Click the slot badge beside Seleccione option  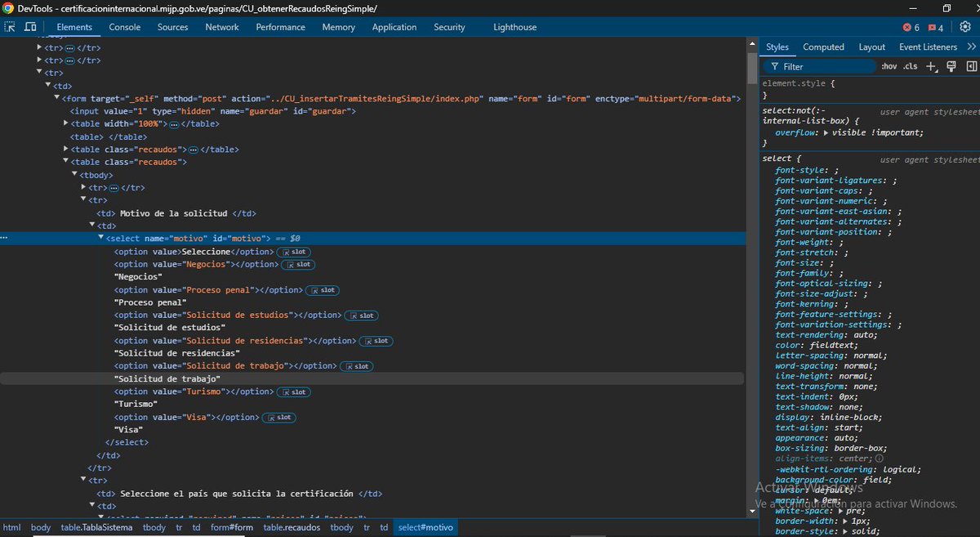292,252
